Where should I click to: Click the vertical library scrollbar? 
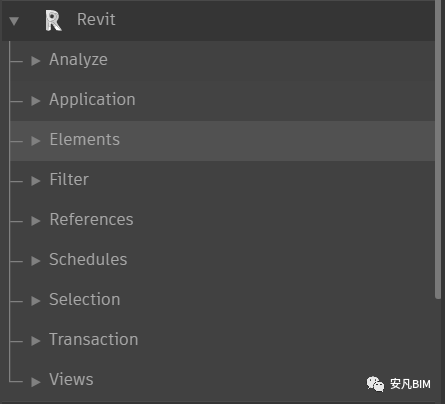tap(438, 149)
